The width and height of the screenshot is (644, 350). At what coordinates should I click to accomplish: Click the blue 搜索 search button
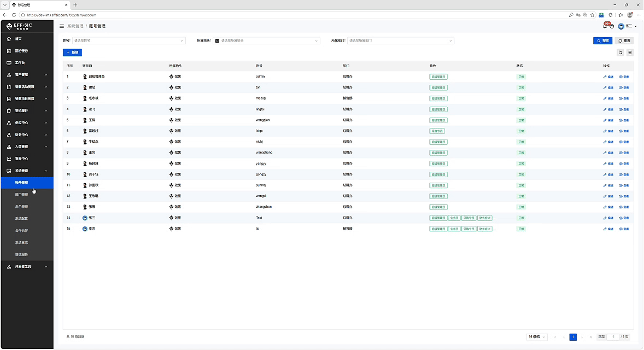click(x=602, y=40)
